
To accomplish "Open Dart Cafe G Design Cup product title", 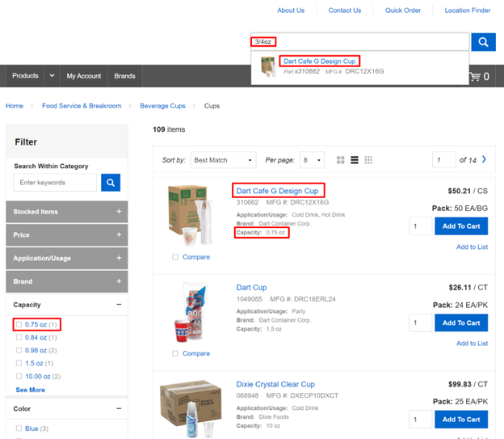I will point(277,191).
